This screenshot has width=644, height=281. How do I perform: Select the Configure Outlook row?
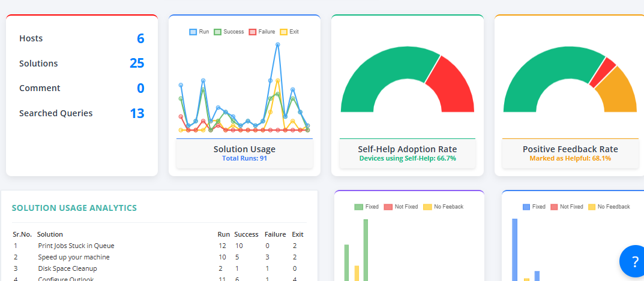click(x=160, y=279)
